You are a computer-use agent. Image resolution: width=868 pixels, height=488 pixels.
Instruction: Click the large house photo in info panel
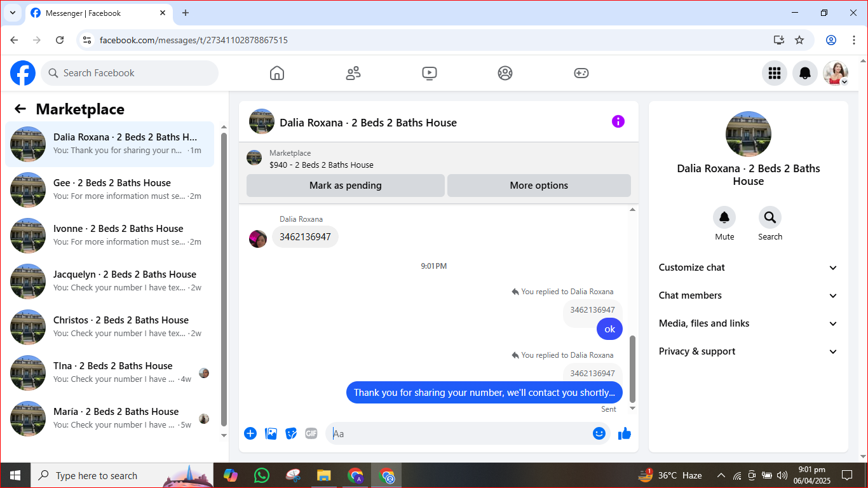tap(749, 134)
